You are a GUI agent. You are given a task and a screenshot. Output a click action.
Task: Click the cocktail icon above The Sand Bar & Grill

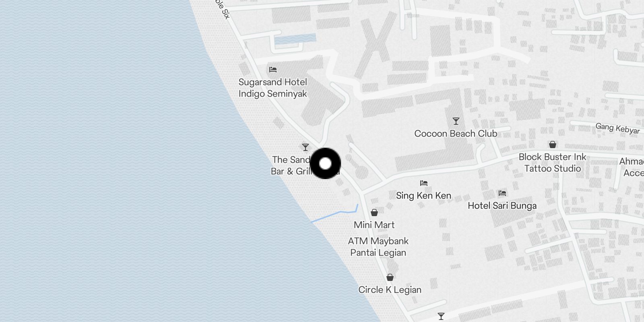tap(305, 147)
